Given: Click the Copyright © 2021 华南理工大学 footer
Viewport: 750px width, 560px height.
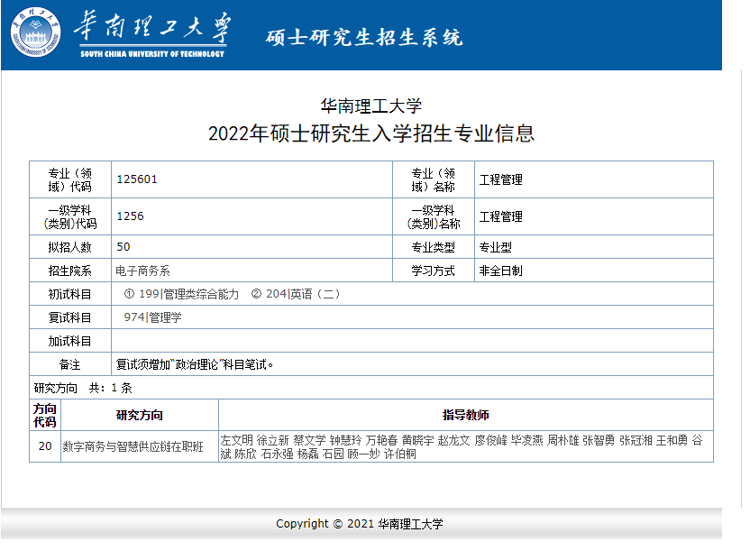Looking at the screenshot, I should 360,524.
